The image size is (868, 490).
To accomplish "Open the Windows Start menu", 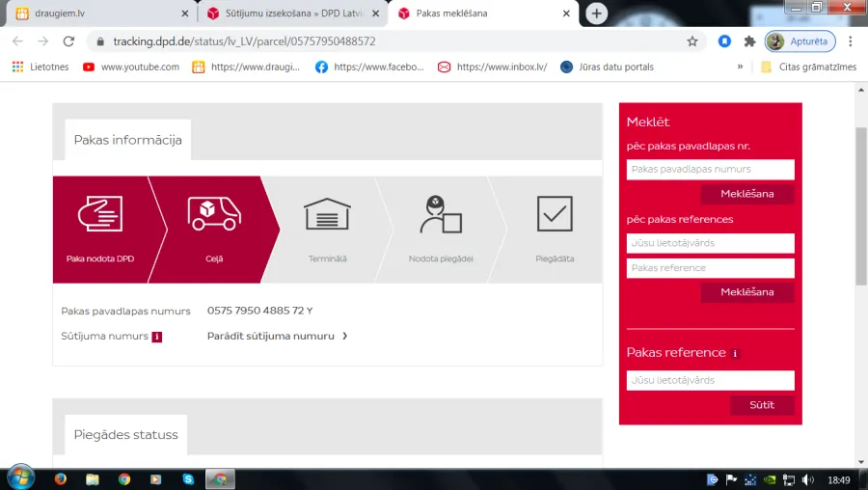I will 20,477.
